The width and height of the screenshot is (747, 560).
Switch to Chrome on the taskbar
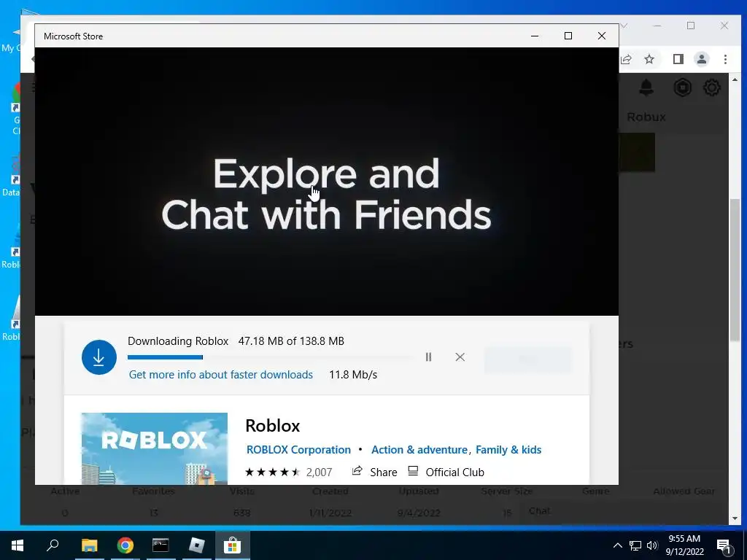click(x=125, y=545)
